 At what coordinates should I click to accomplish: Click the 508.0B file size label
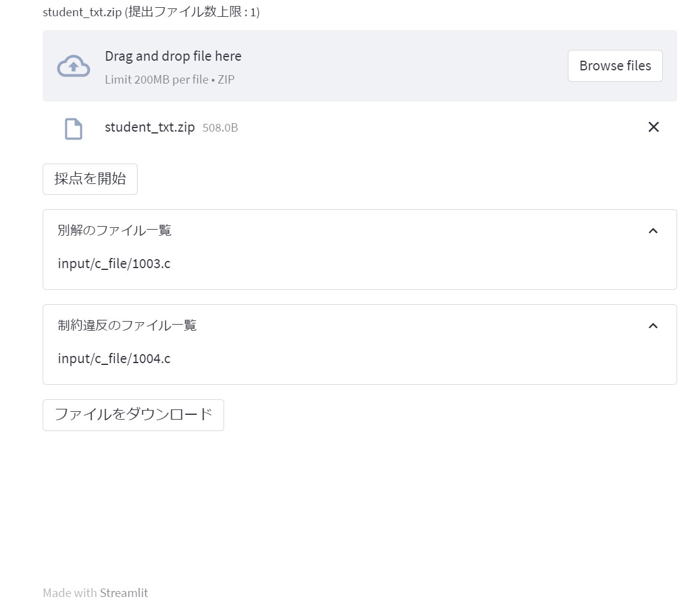220,127
